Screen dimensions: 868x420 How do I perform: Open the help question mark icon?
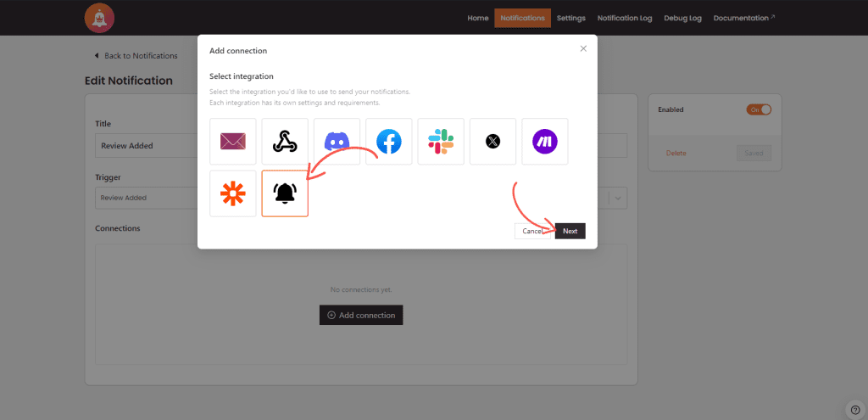click(x=855, y=410)
